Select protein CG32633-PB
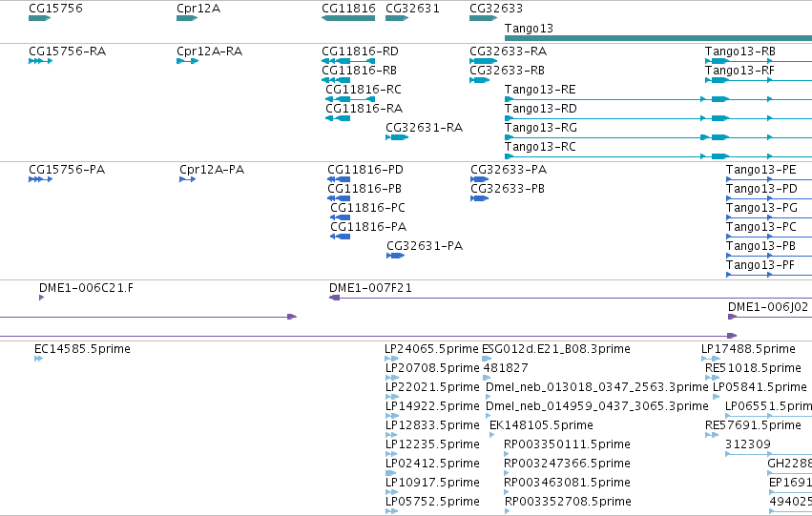 [508, 189]
